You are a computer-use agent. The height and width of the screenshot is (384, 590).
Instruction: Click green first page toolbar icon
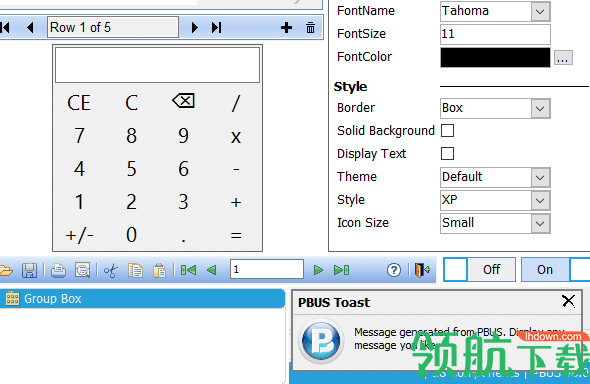pos(188,270)
